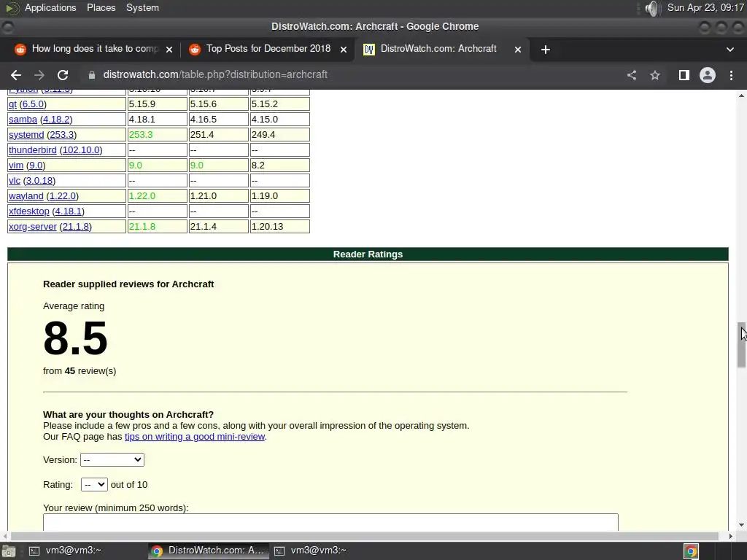Click the review text area
The width and height of the screenshot is (747, 560).
point(330,522)
